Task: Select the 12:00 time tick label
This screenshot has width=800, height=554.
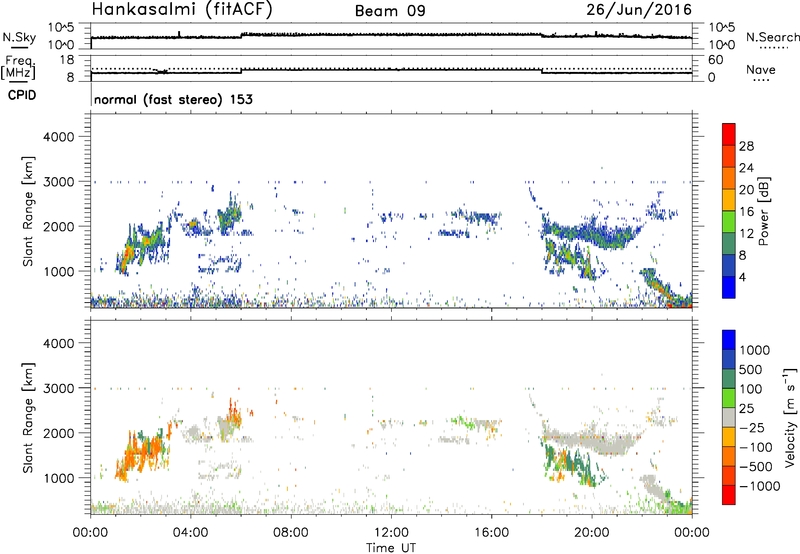Action: tap(391, 533)
